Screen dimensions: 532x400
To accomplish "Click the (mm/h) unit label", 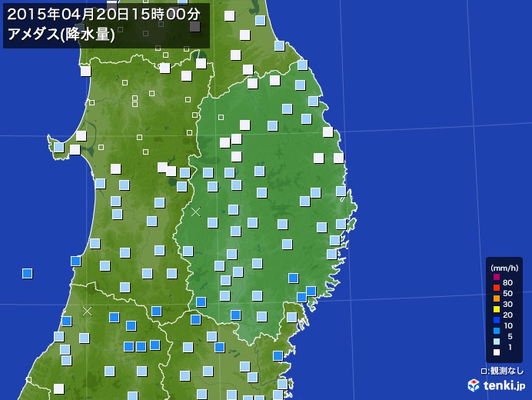I will tap(504, 268).
